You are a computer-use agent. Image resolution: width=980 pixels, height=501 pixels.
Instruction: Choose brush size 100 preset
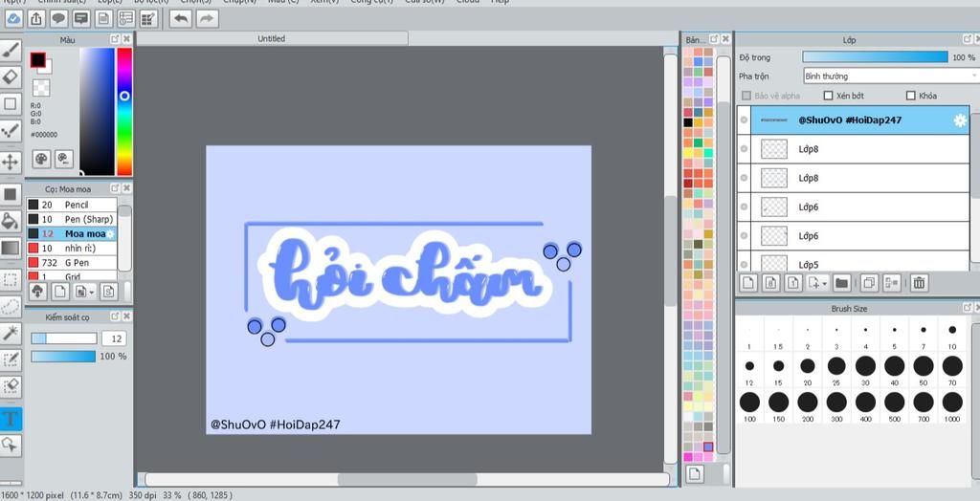pos(749,406)
